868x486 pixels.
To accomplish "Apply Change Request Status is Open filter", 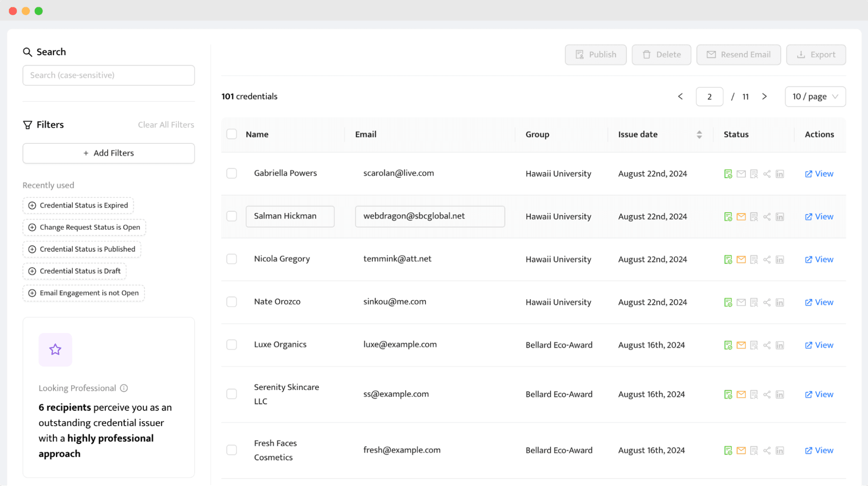I will tap(84, 227).
